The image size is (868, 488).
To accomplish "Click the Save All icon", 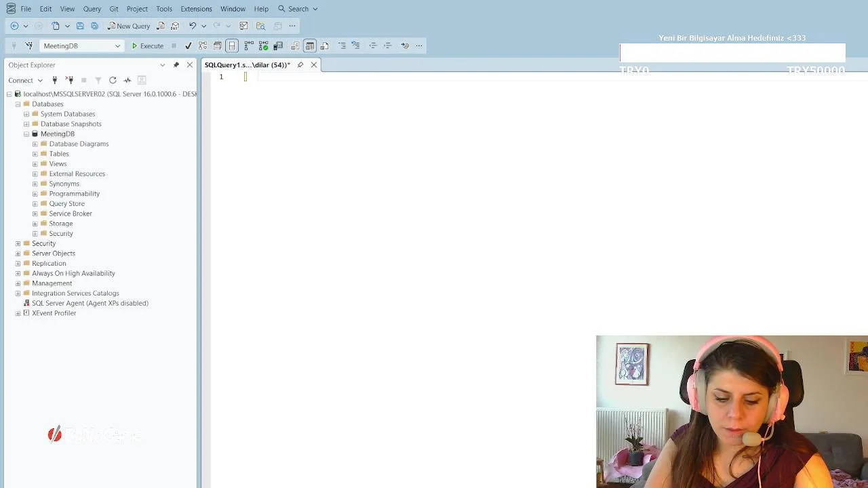I will pyautogui.click(x=94, y=26).
